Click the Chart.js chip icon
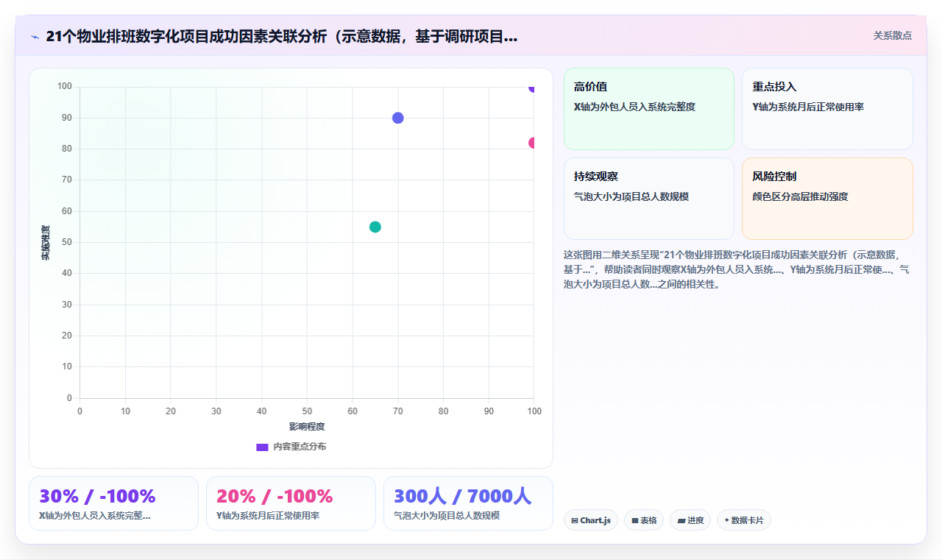Screen dimensions: 942x560 point(575,520)
